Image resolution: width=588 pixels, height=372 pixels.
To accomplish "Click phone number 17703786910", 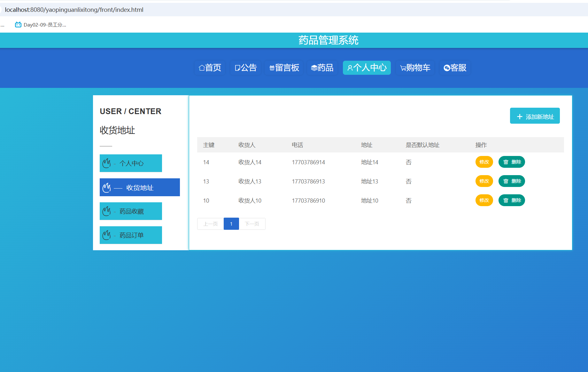I will coord(308,200).
